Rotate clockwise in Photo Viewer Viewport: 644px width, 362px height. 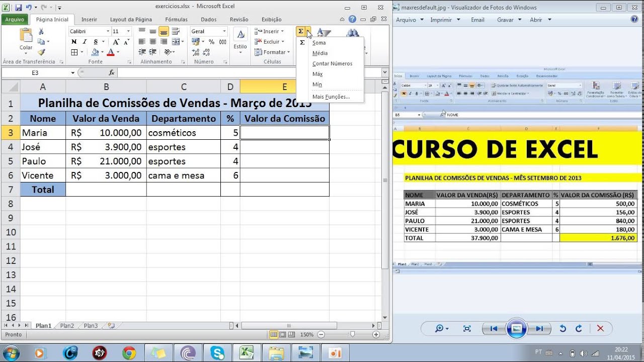579,328
